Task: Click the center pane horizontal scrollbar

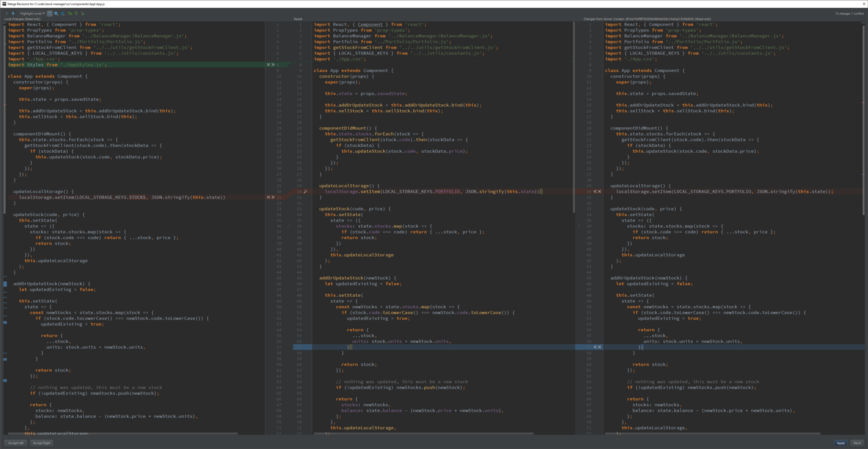Action: pos(434,433)
